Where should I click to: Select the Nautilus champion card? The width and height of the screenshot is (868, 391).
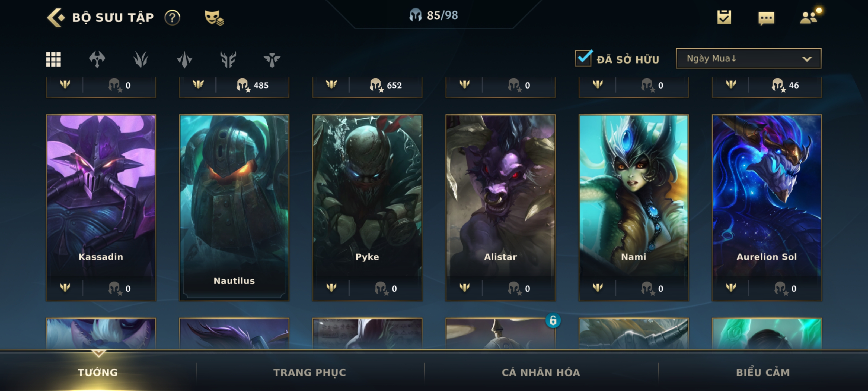[x=234, y=207]
